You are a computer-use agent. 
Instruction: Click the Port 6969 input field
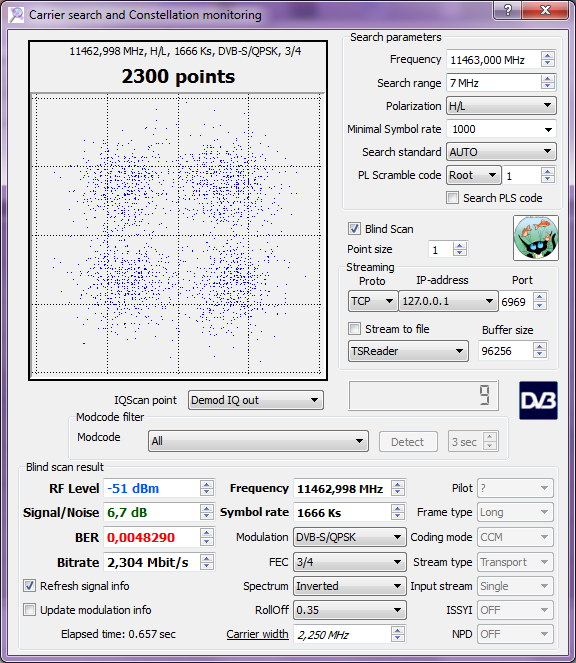coord(516,301)
